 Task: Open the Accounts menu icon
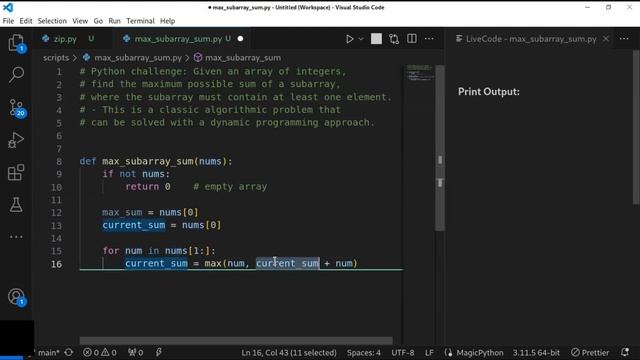pyautogui.click(x=16, y=297)
